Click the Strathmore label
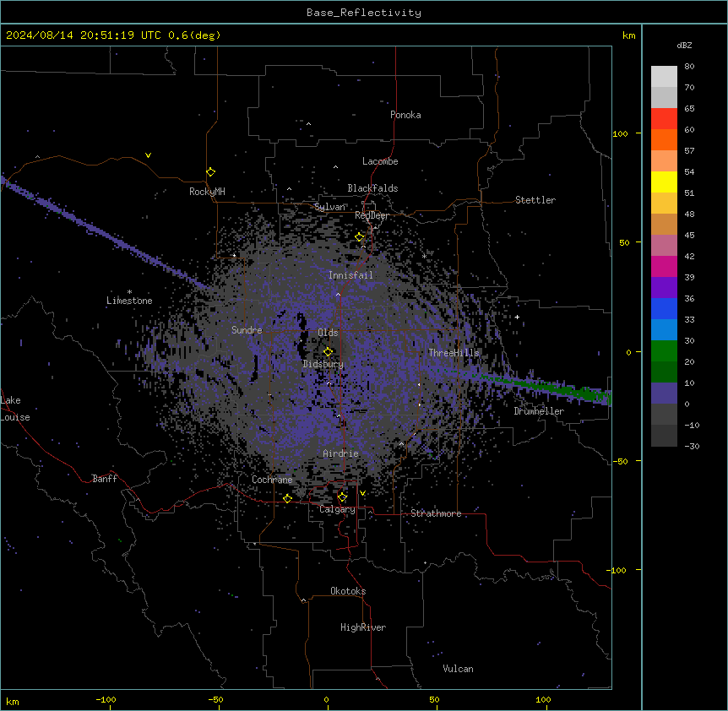This screenshot has height=711, width=728. (x=436, y=513)
